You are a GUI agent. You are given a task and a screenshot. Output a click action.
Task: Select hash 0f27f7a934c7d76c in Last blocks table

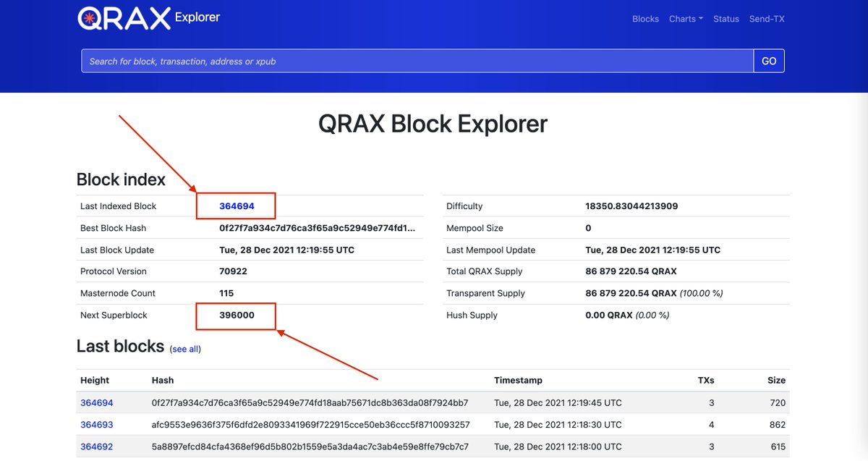point(310,403)
